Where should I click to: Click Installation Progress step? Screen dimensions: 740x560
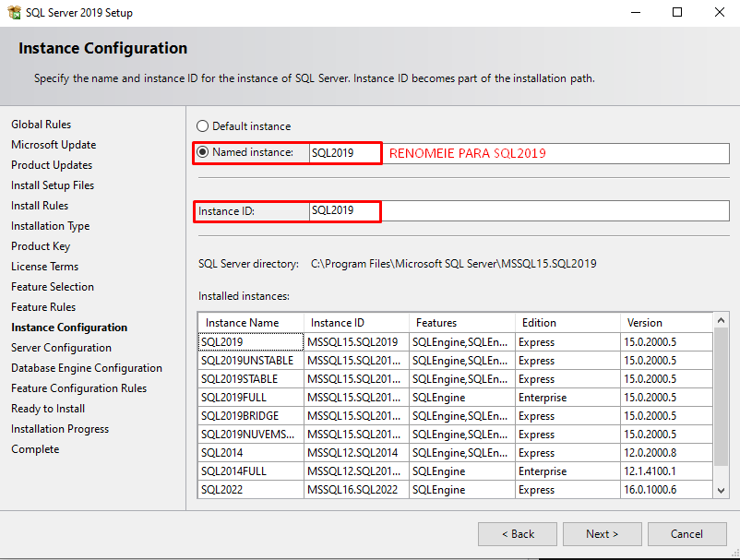(60, 429)
